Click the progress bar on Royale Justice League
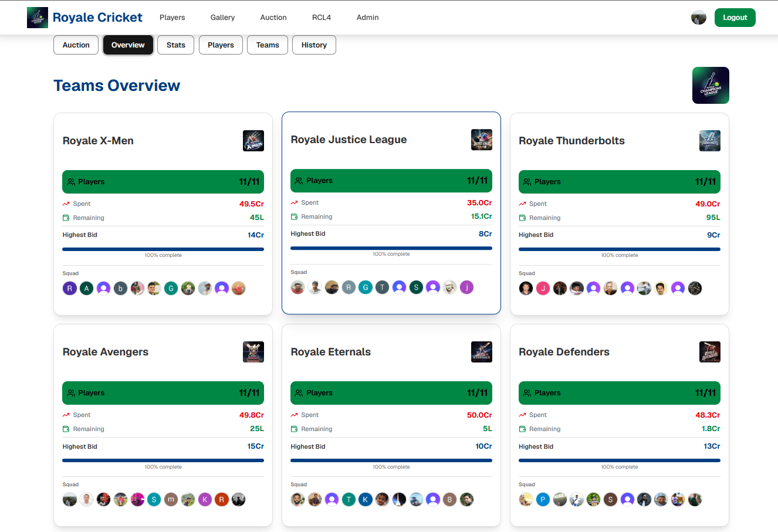 pos(391,248)
